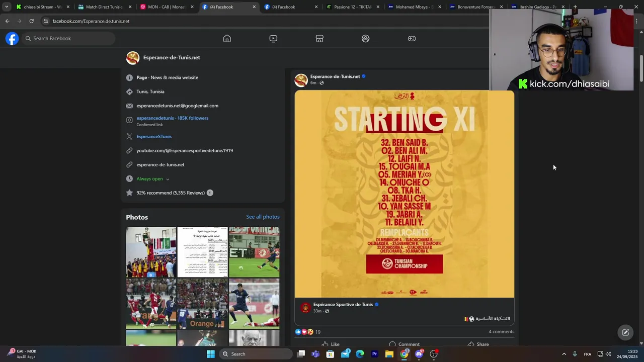Open Discord from the taskbar

click(419, 354)
